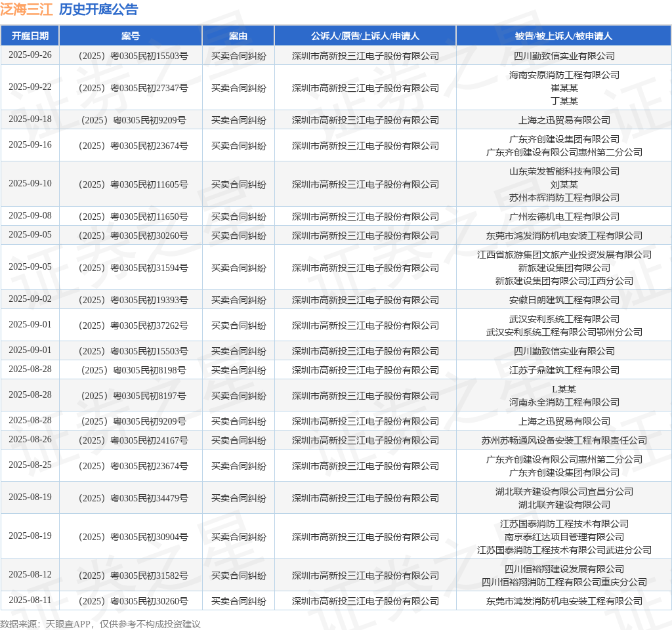Click date cell 2025-08-12
Screen dimensions: 672x630
click(x=30, y=574)
